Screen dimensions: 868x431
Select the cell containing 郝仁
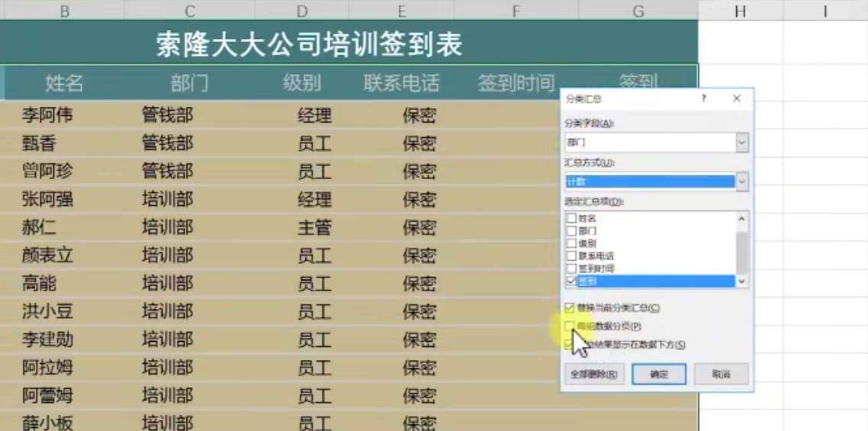pyautogui.click(x=64, y=227)
